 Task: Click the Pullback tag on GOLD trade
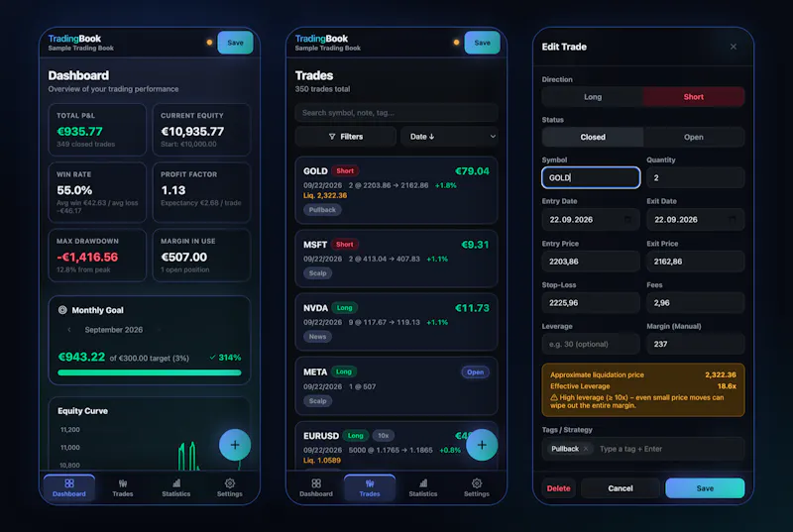[x=322, y=210]
